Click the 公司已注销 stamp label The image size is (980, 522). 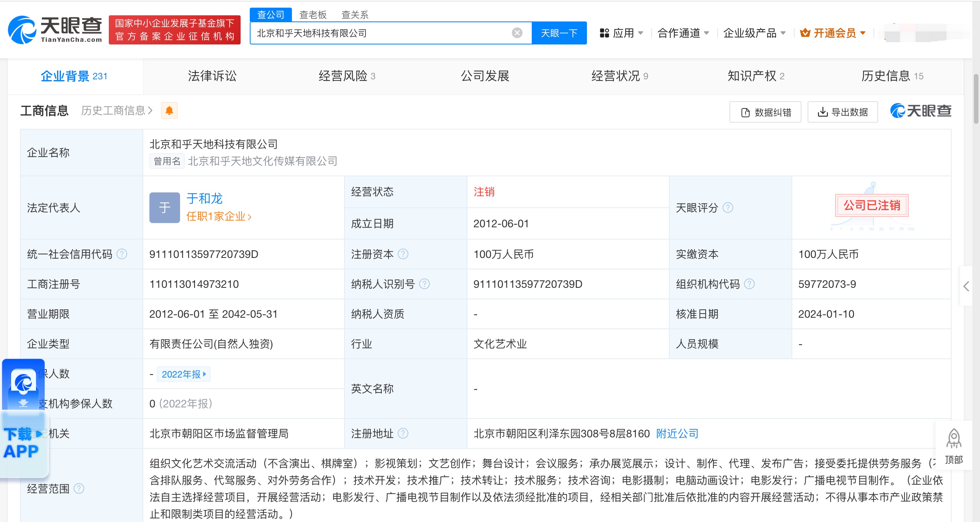point(872,205)
